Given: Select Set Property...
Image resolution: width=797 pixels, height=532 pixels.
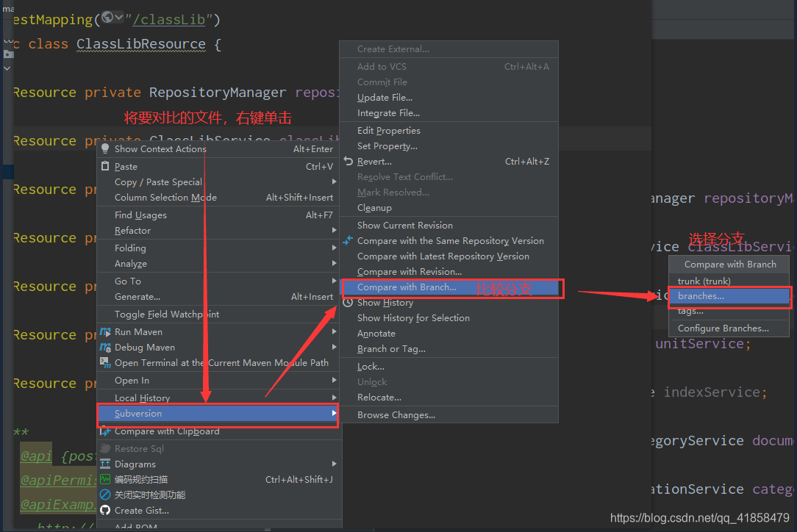Looking at the screenshot, I should click(x=448, y=145).
